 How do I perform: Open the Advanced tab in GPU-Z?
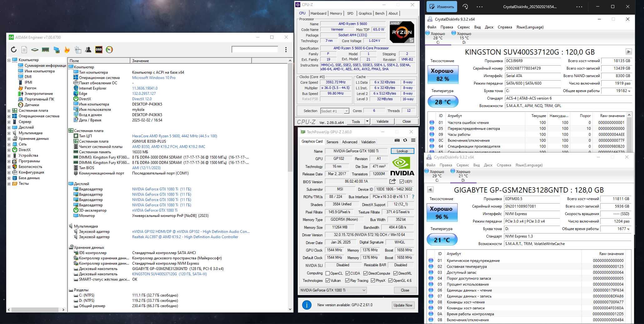349,142
